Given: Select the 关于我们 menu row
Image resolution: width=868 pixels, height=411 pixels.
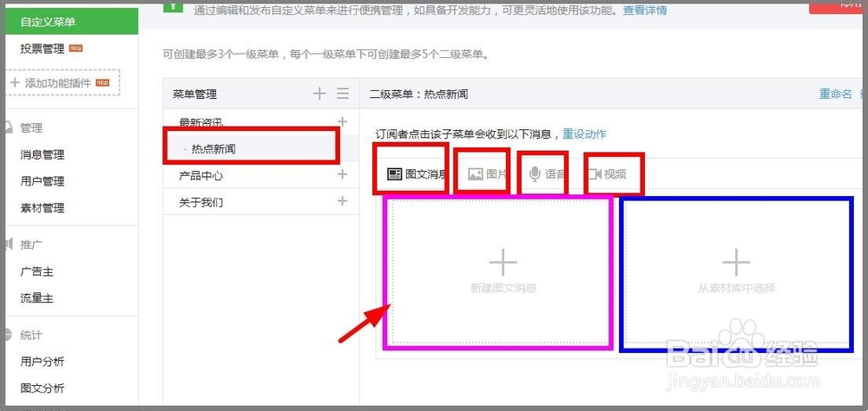Looking at the screenshot, I should click(261, 201).
